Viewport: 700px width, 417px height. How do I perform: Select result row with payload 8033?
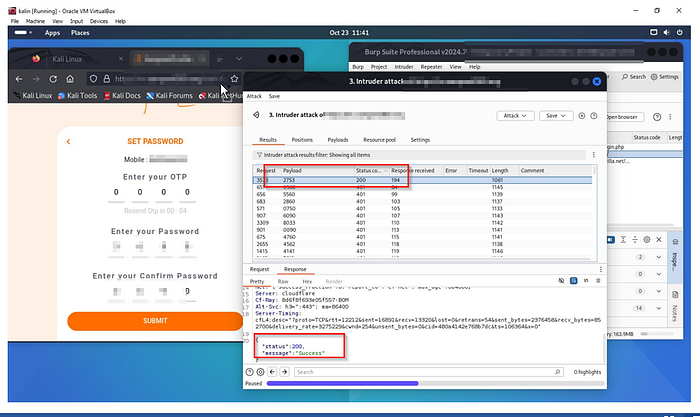pyautogui.click(x=422, y=223)
